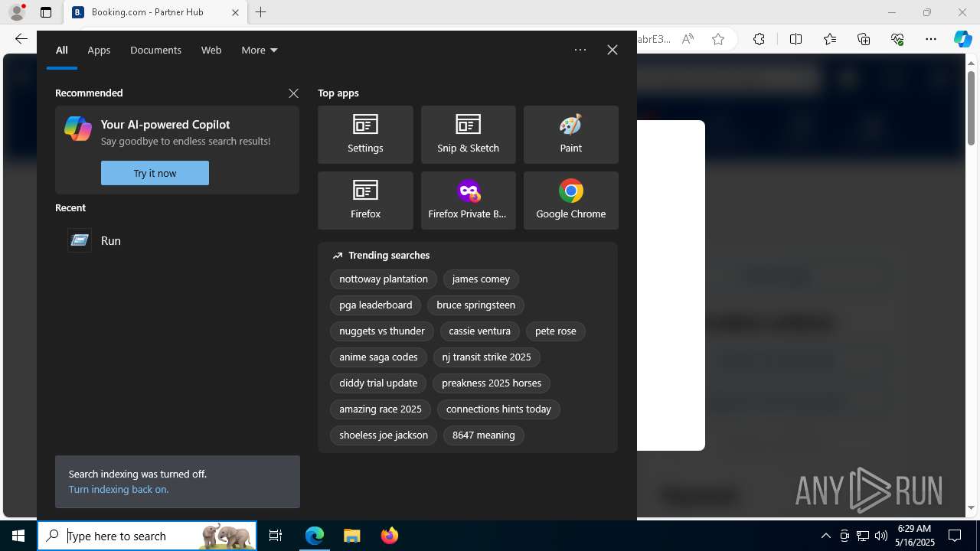Open Edge Favorites list
This screenshot has width=980, height=551.
coord(830,39)
